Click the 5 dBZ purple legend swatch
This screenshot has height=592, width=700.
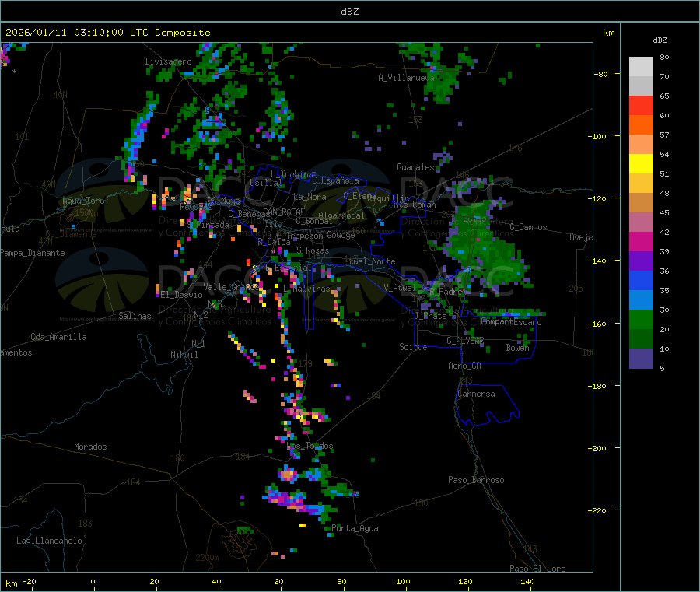641,359
